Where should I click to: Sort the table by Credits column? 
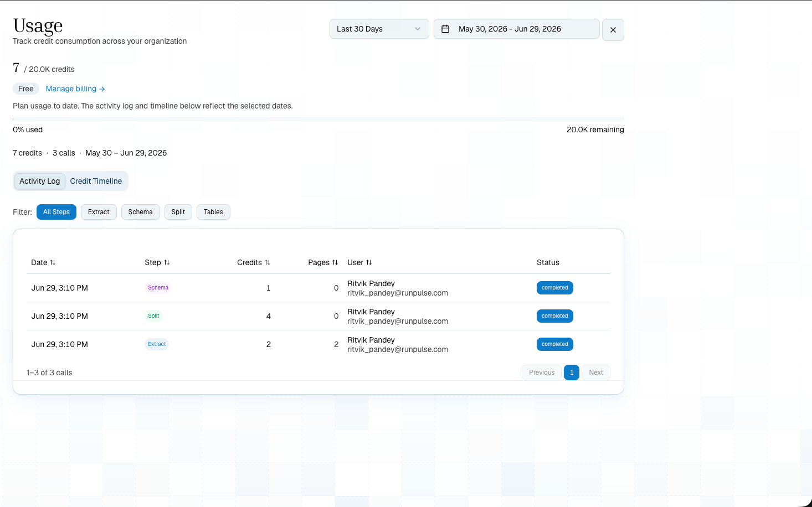(x=254, y=262)
